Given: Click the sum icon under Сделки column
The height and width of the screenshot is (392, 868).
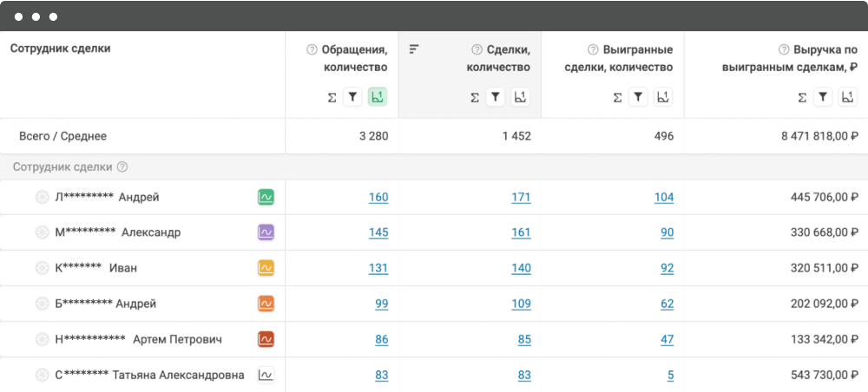Looking at the screenshot, I should pyautogui.click(x=475, y=97).
